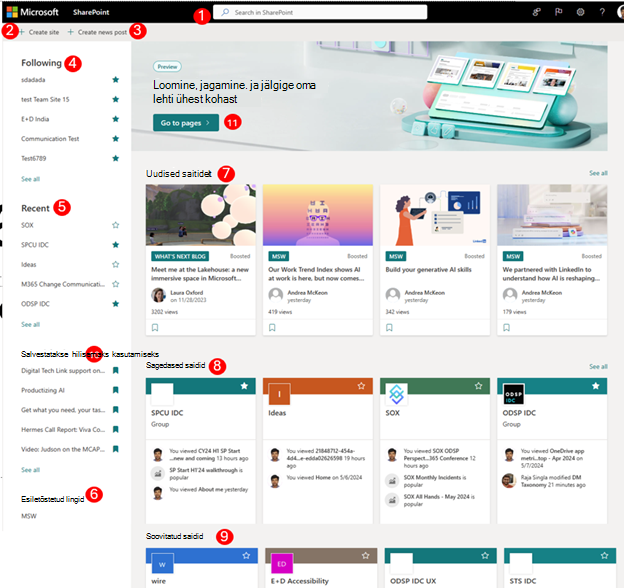This screenshot has width=624, height=588.
Task: Bookmark the Work Trend Index article
Action: (x=272, y=327)
